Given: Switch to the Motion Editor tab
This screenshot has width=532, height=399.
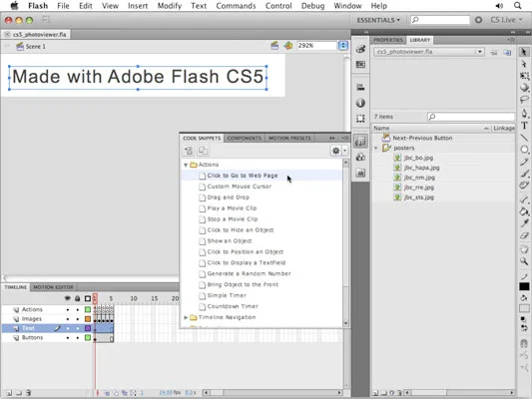Looking at the screenshot, I should 53,287.
